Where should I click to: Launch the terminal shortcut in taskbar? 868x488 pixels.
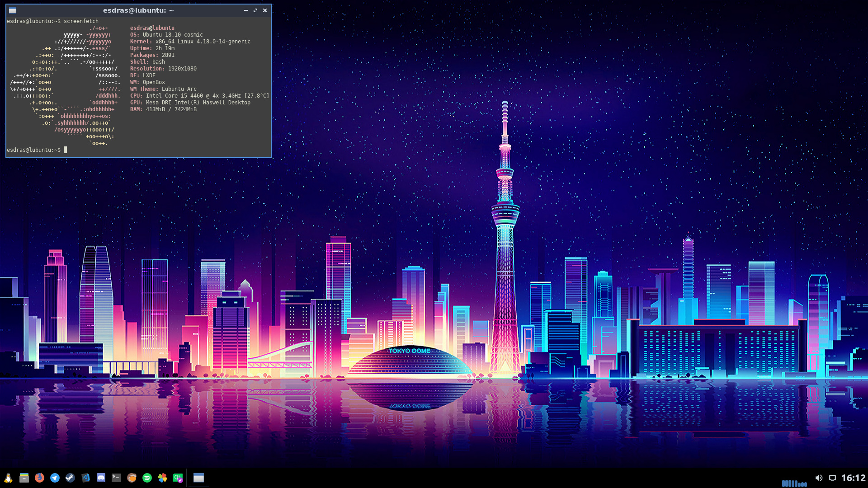tap(116, 478)
